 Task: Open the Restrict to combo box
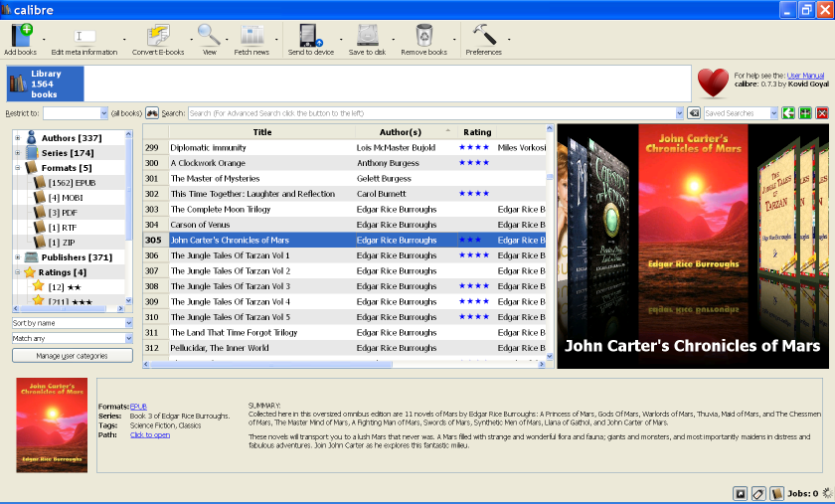point(76,113)
